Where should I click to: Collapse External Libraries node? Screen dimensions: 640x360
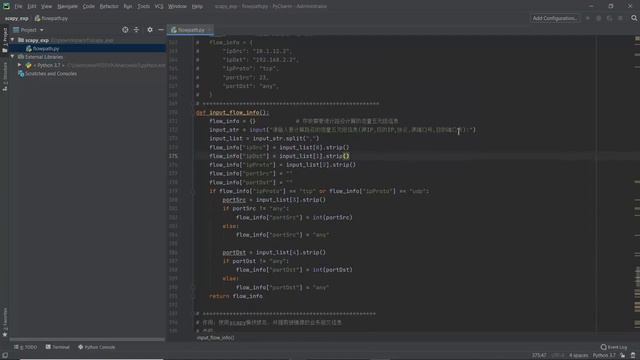(x=12, y=57)
